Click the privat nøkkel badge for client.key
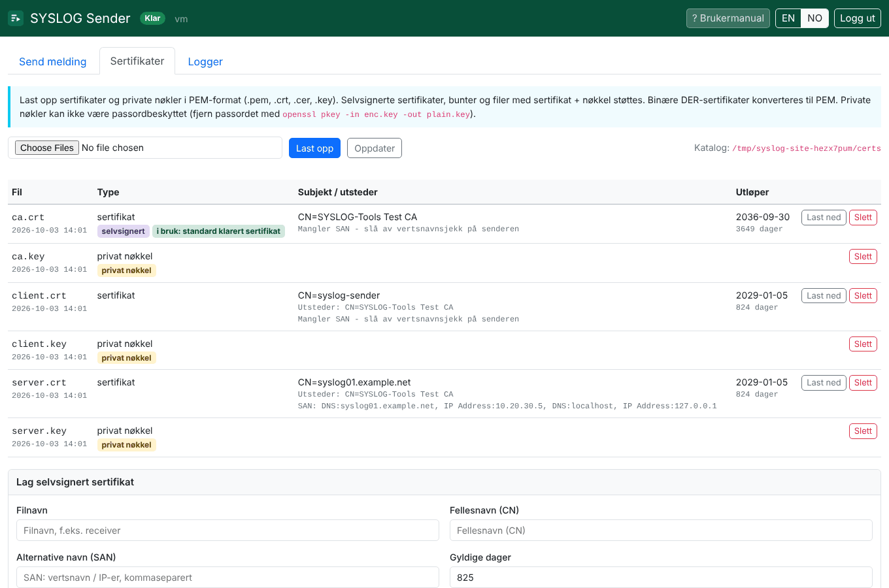 click(126, 358)
